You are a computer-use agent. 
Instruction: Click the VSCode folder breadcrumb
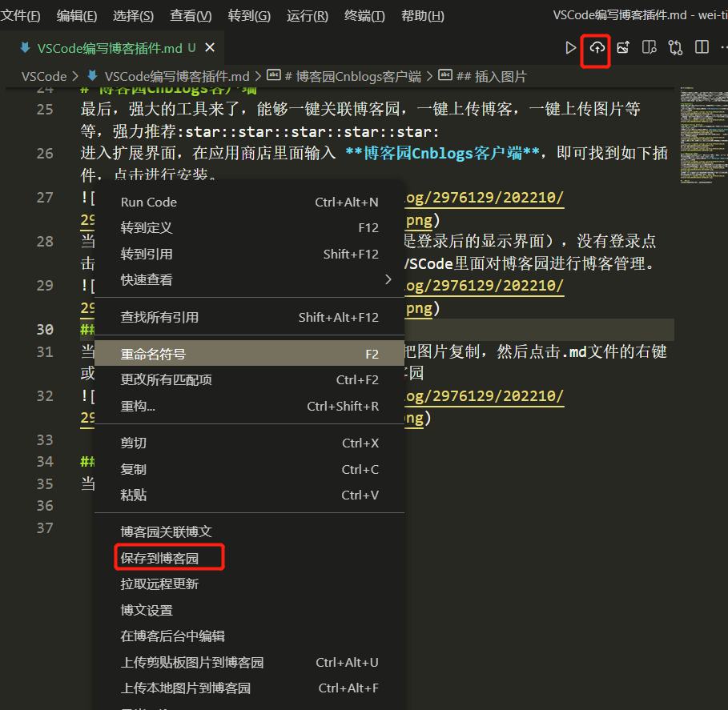(x=44, y=76)
